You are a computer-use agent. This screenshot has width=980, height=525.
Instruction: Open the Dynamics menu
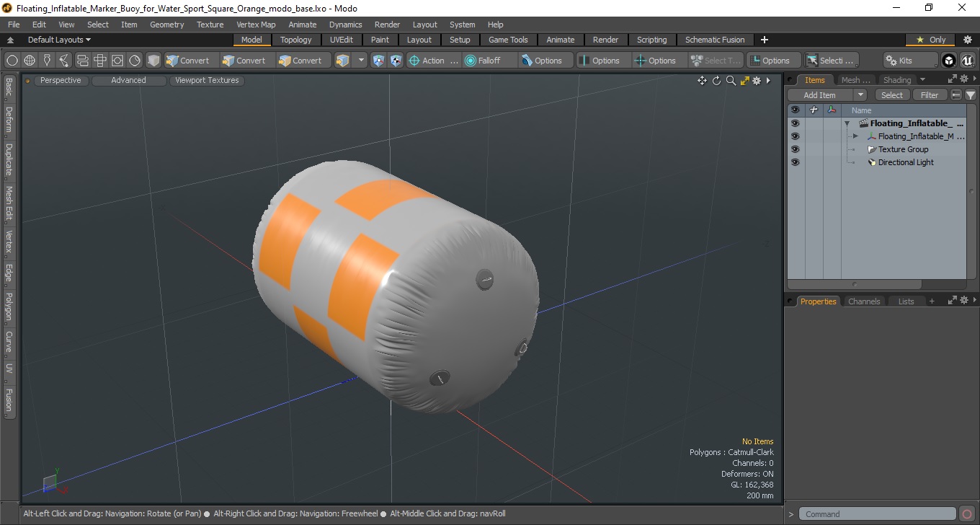click(x=345, y=25)
